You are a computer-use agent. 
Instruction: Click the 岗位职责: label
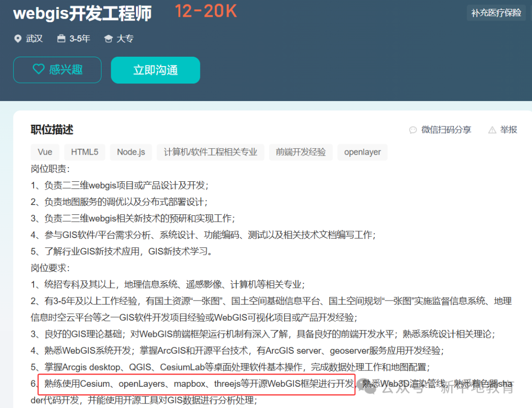(x=50, y=169)
